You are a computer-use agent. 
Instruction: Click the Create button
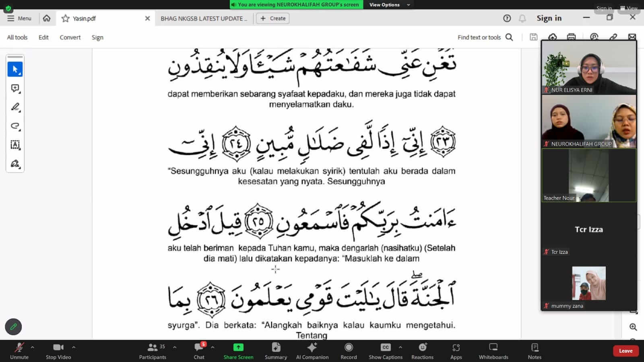coord(273,19)
